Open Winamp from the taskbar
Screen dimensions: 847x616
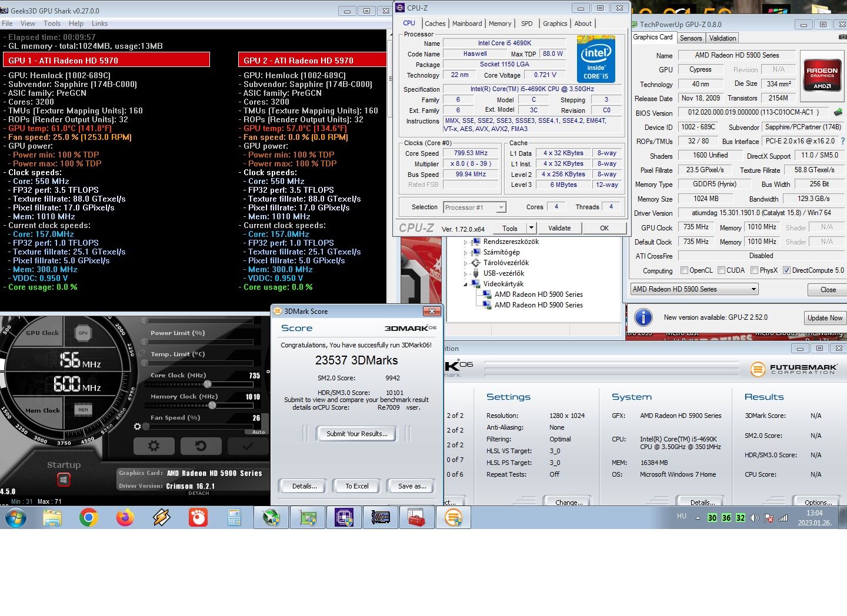tap(162, 517)
